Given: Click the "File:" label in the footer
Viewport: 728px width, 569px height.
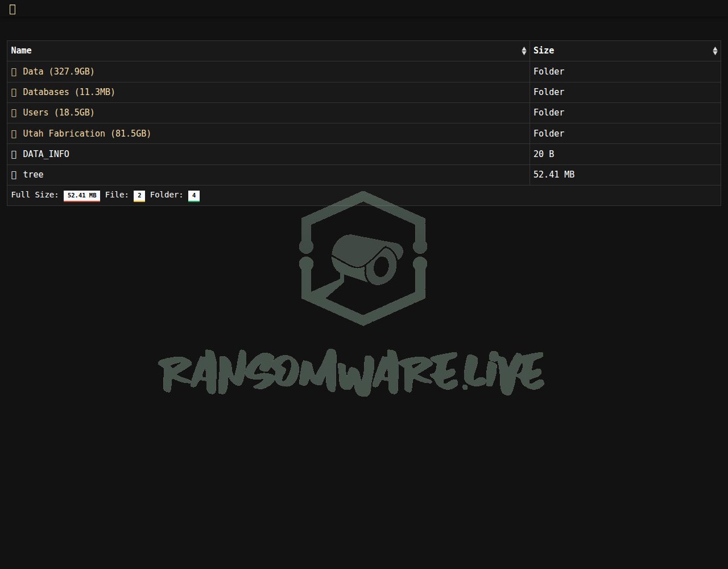Looking at the screenshot, I should (x=117, y=195).
